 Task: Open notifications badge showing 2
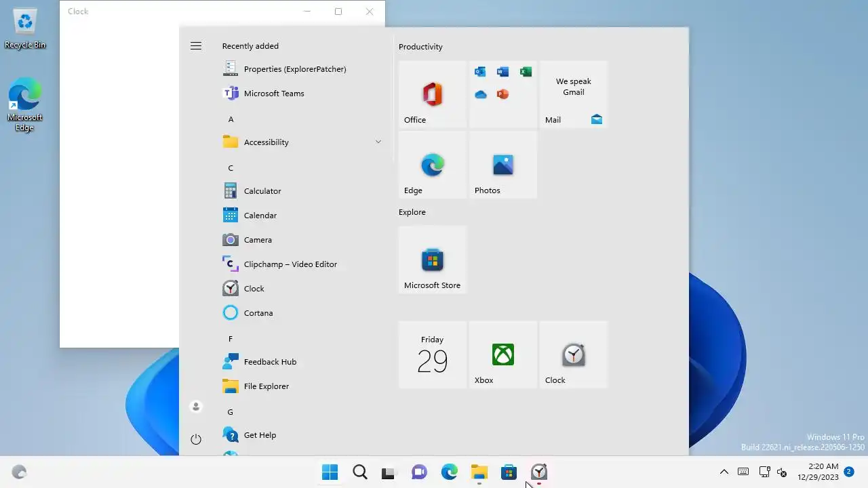tap(848, 472)
